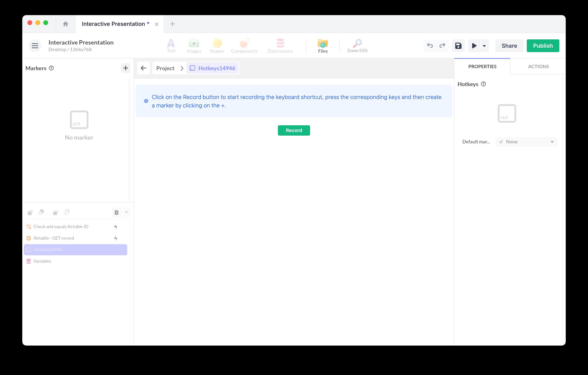Open the Shapes library
This screenshot has width=588, height=375.
[217, 46]
